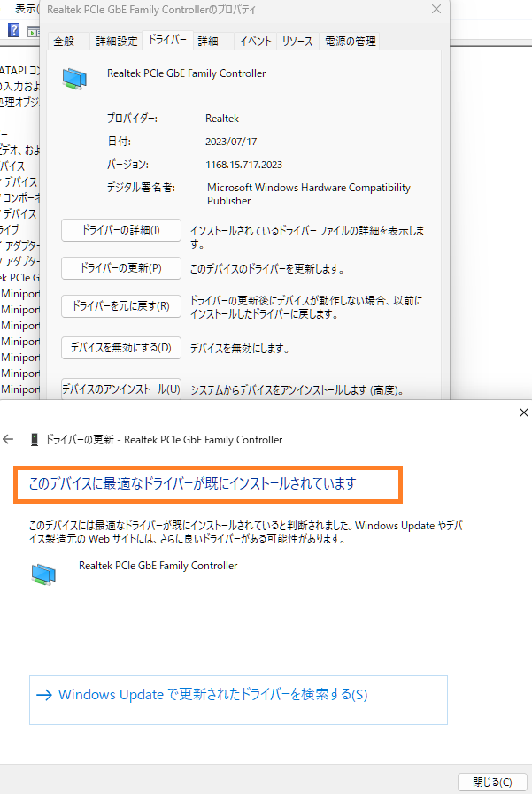The height and width of the screenshot is (794, 532).
Task: Click heading このデバイスに最適なドライバーが既にインストールされています
Action: 192,483
